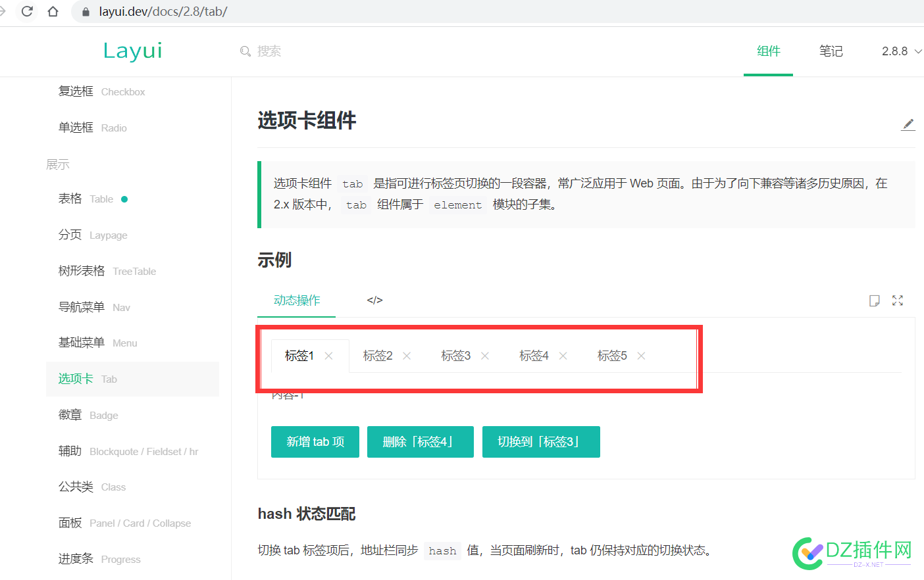The height and width of the screenshot is (580, 924).
Task: Open 选项卡 Tab in the sidebar
Action: [132, 379]
